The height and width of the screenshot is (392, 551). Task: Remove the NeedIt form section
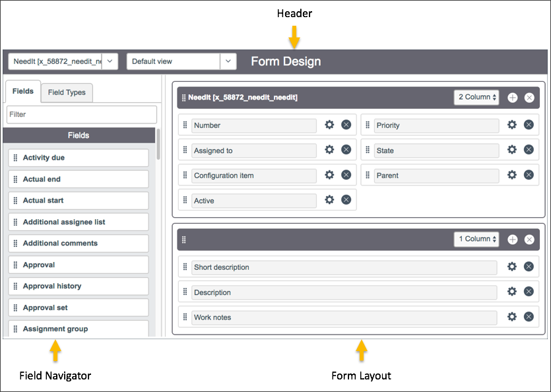coord(529,97)
